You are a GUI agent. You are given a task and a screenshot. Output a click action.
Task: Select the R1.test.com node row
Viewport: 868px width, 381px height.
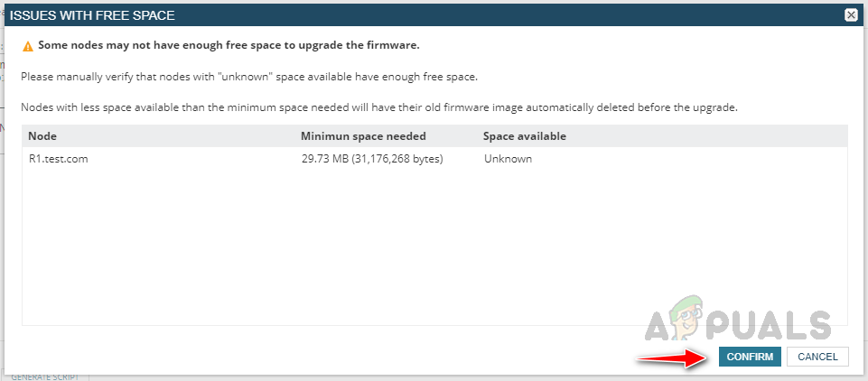pyautogui.click(x=58, y=159)
